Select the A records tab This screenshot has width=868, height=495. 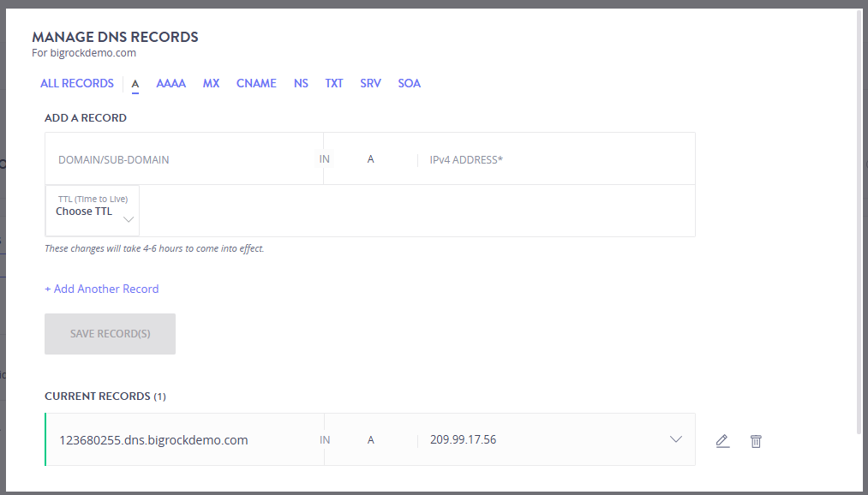coord(135,84)
